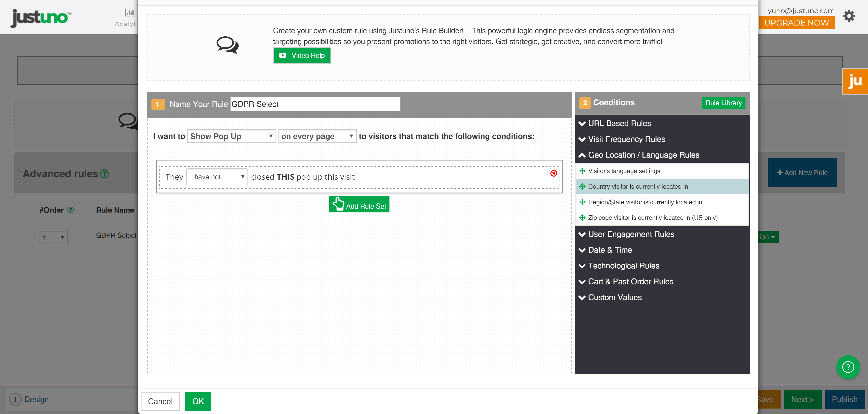Click the help icon next to Advanced rules

pyautogui.click(x=104, y=174)
